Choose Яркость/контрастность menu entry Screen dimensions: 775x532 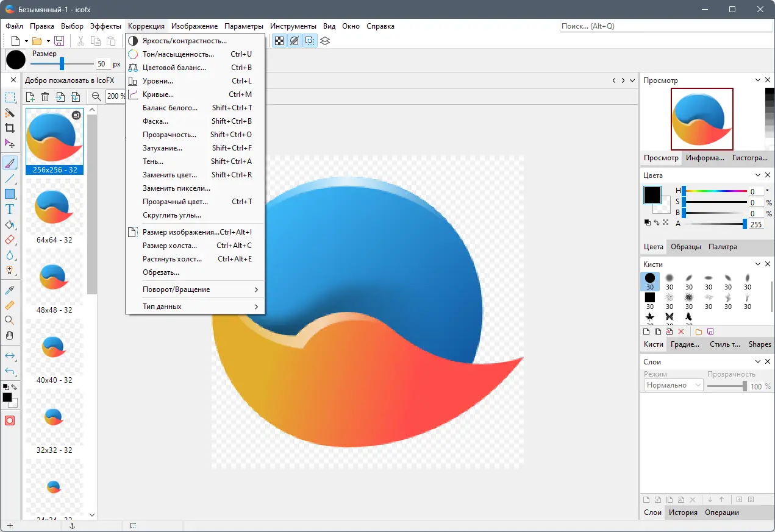coord(195,41)
